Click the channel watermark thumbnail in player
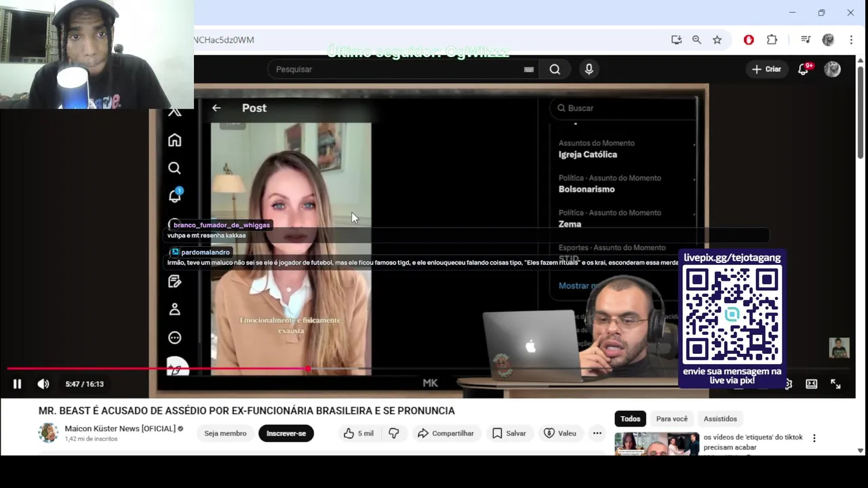The image size is (868, 488). (x=839, y=348)
